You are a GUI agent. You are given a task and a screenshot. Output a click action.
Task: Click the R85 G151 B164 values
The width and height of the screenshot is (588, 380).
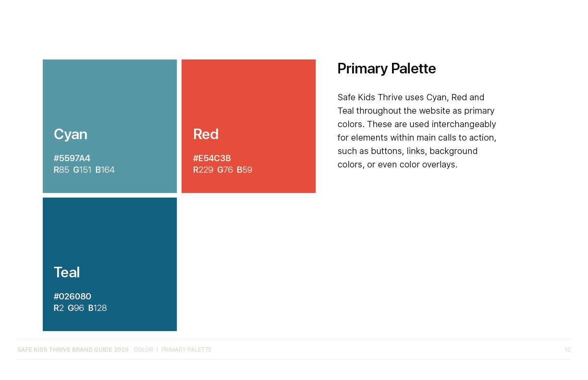84,170
